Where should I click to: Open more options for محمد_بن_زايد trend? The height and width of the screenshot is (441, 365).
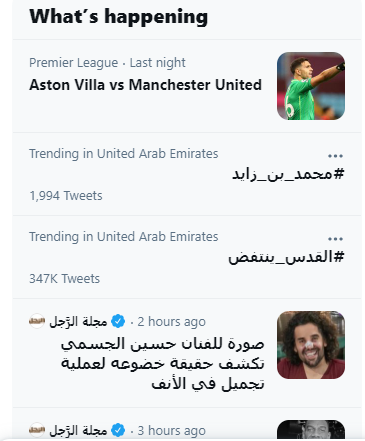point(335,156)
